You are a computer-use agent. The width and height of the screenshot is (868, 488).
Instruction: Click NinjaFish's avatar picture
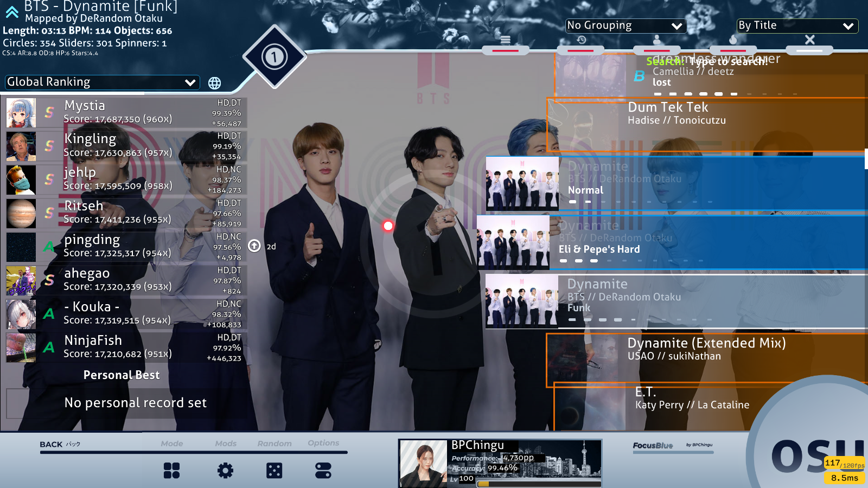point(21,348)
